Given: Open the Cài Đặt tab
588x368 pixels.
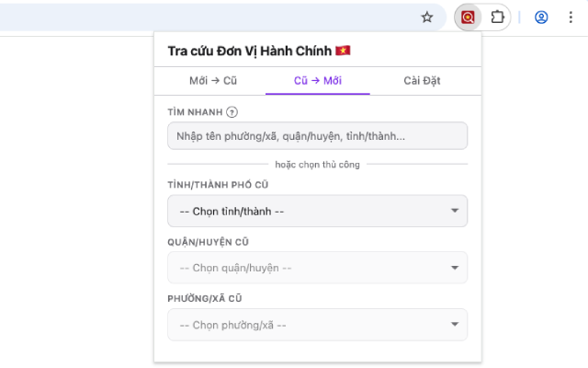Looking at the screenshot, I should point(422,80).
